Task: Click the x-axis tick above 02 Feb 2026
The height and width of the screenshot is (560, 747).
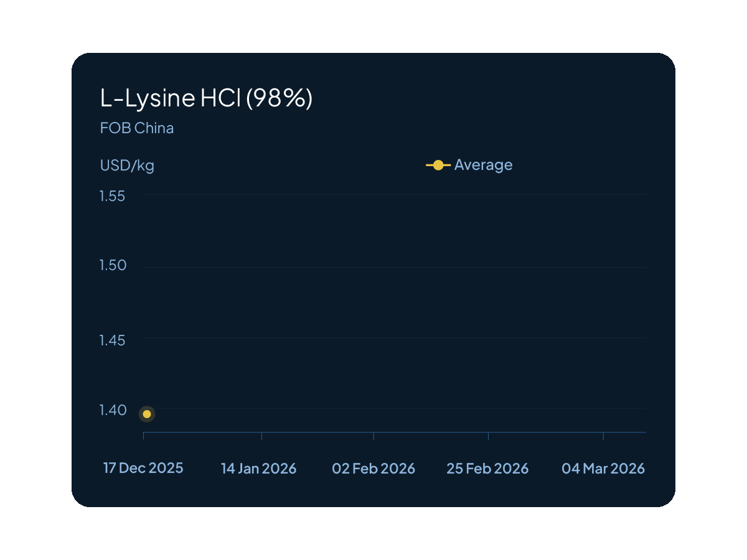Action: [374, 436]
